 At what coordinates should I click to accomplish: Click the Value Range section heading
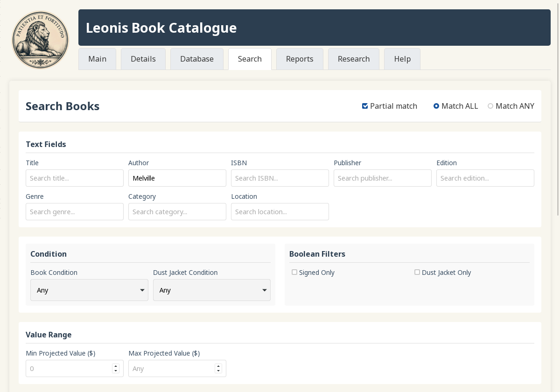49,335
